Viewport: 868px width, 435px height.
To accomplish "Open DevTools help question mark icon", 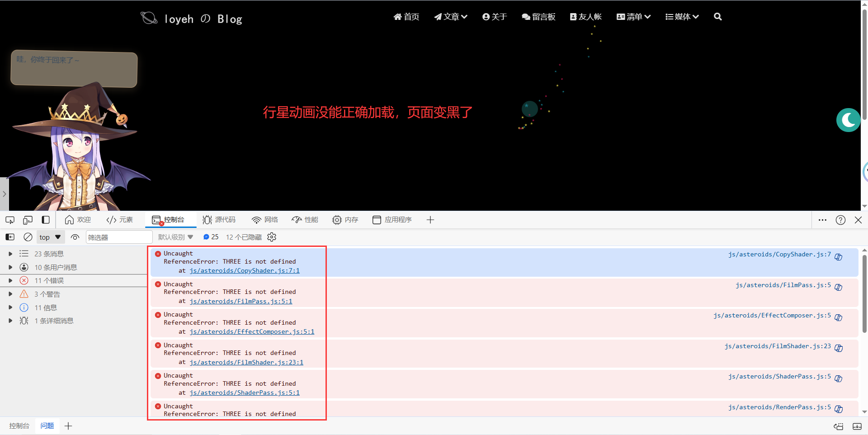I will 840,220.
